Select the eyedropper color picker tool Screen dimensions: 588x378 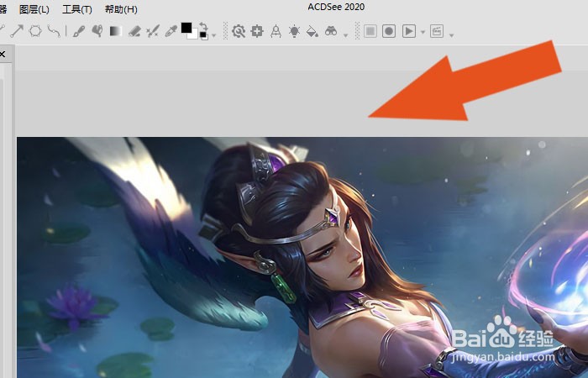tap(171, 31)
